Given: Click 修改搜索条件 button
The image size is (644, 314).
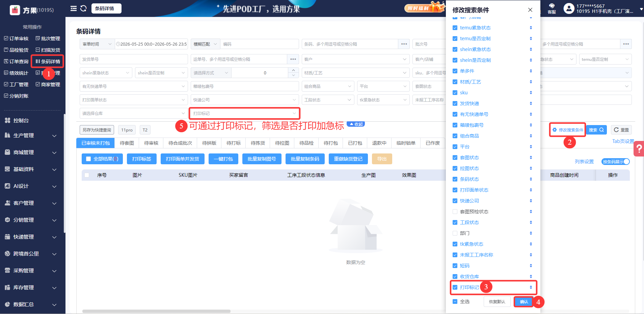Looking at the screenshot, I should (567, 130).
